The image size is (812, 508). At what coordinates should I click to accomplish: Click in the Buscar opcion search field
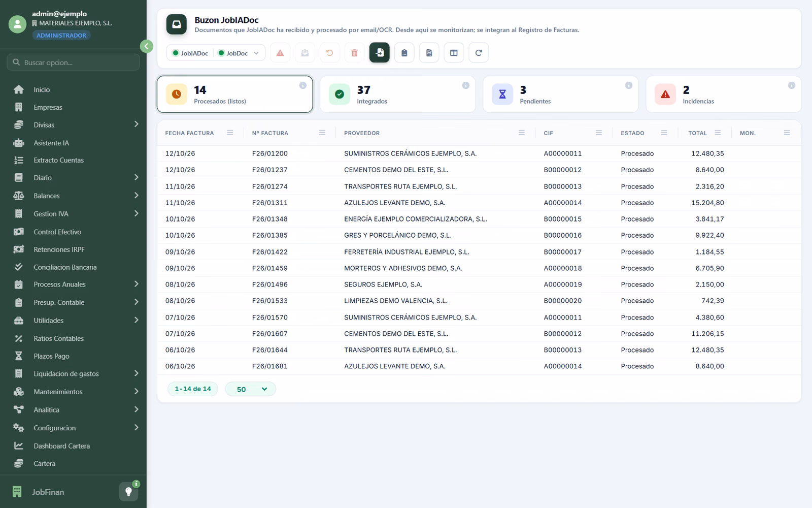tap(73, 62)
